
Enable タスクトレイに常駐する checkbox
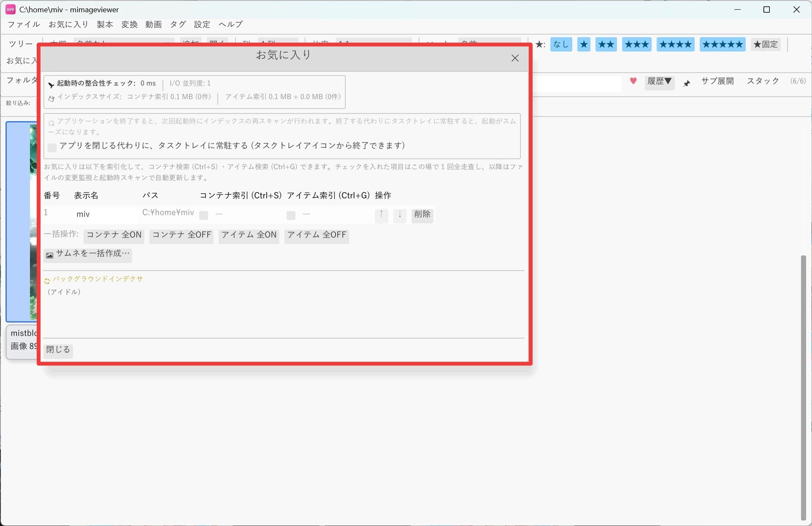52,148
